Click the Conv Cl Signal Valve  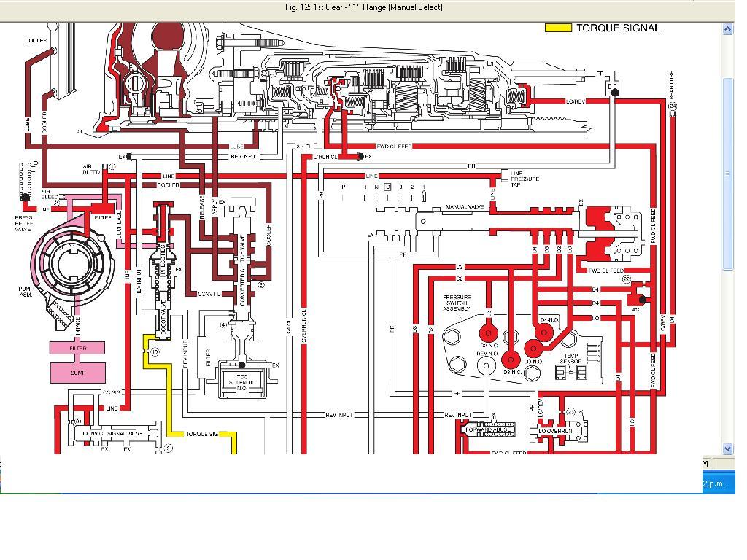click(x=117, y=433)
